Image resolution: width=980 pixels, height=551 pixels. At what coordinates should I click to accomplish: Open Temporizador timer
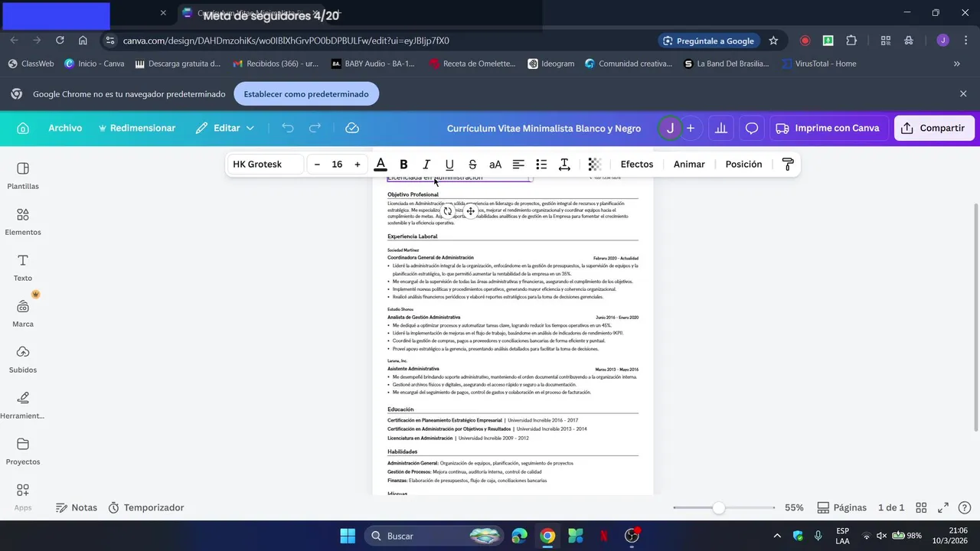(x=146, y=507)
